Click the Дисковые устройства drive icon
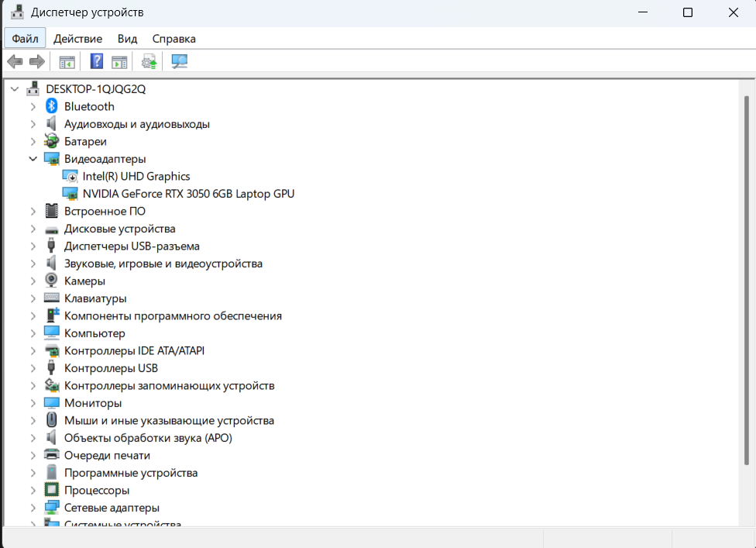 pos(52,229)
